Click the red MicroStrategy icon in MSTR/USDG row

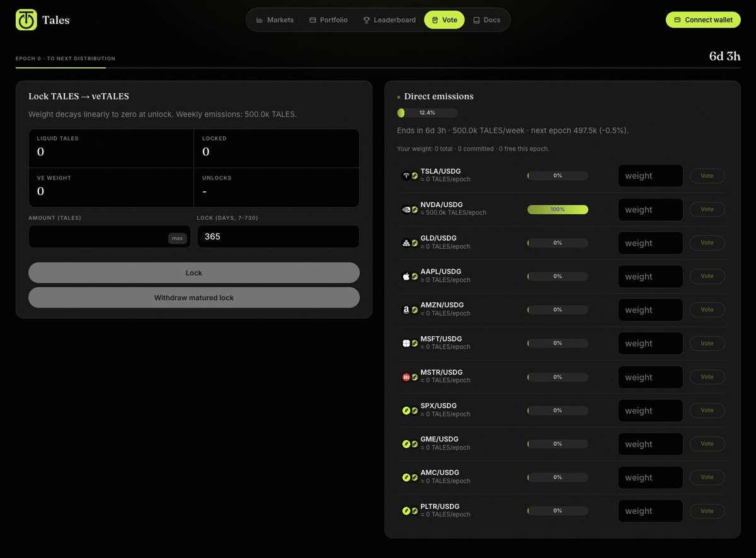coord(406,377)
